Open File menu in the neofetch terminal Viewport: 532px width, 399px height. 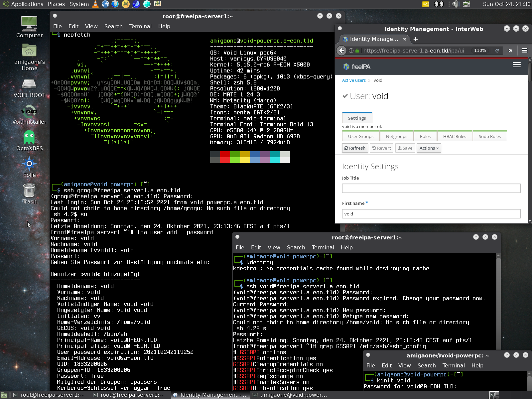tap(58, 26)
